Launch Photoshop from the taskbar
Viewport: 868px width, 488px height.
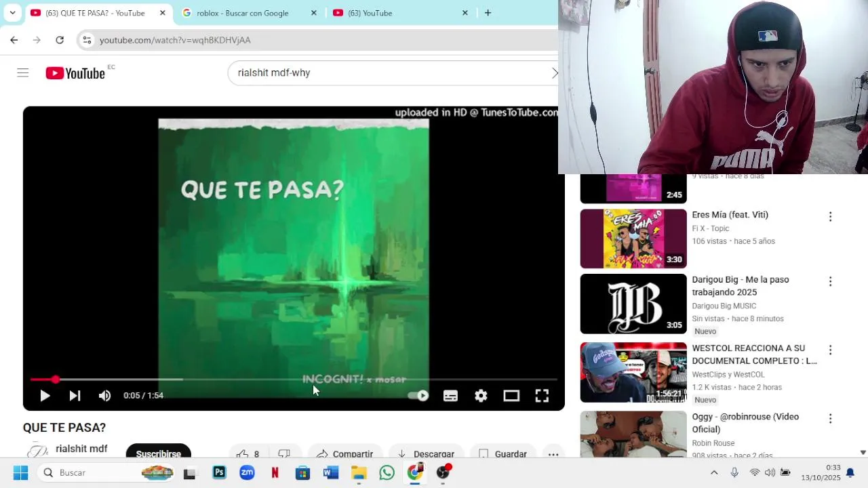pos(219,472)
